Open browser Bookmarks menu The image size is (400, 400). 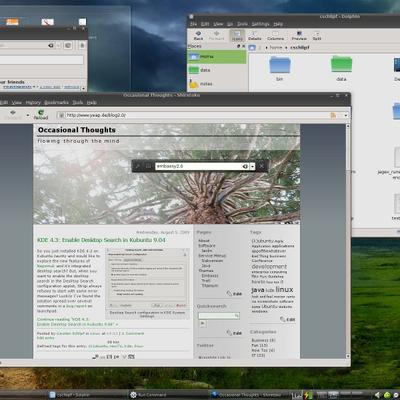click(x=56, y=103)
